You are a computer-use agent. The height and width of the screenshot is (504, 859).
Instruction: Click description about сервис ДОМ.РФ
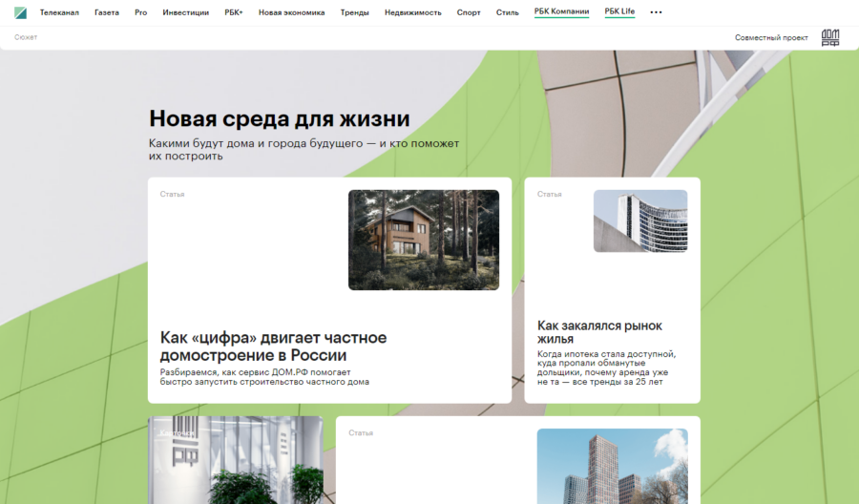pyautogui.click(x=264, y=377)
